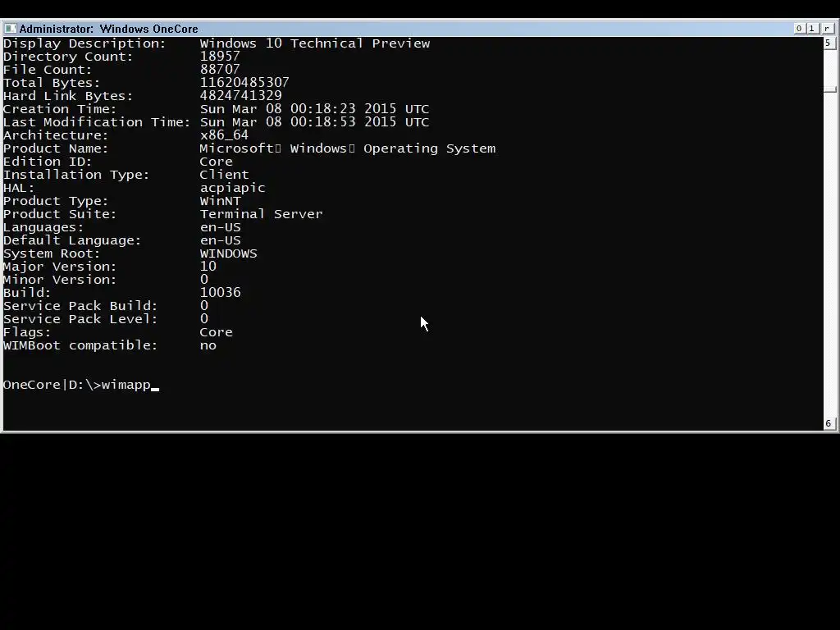Click the HAL value acpiapic
840x630 pixels.
pos(232,188)
